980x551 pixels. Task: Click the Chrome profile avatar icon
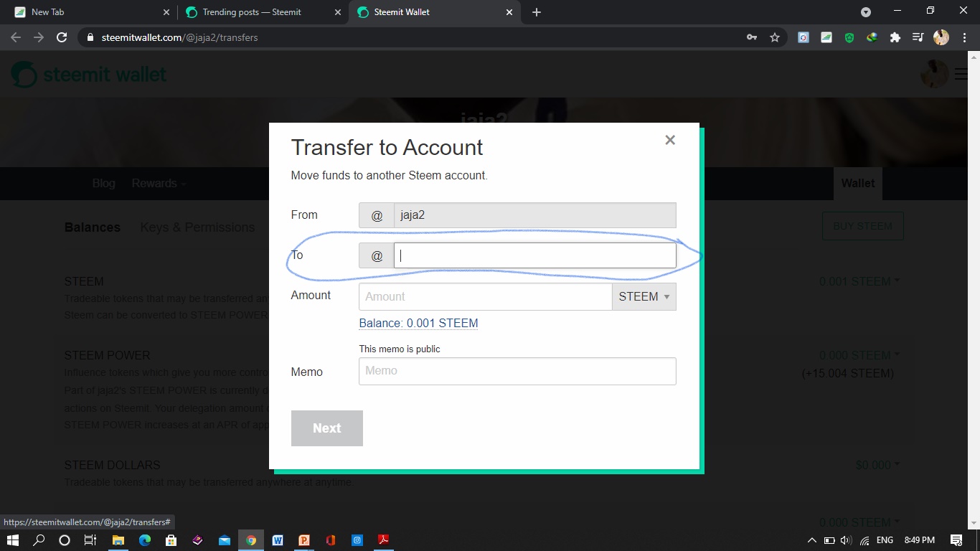click(x=941, y=37)
